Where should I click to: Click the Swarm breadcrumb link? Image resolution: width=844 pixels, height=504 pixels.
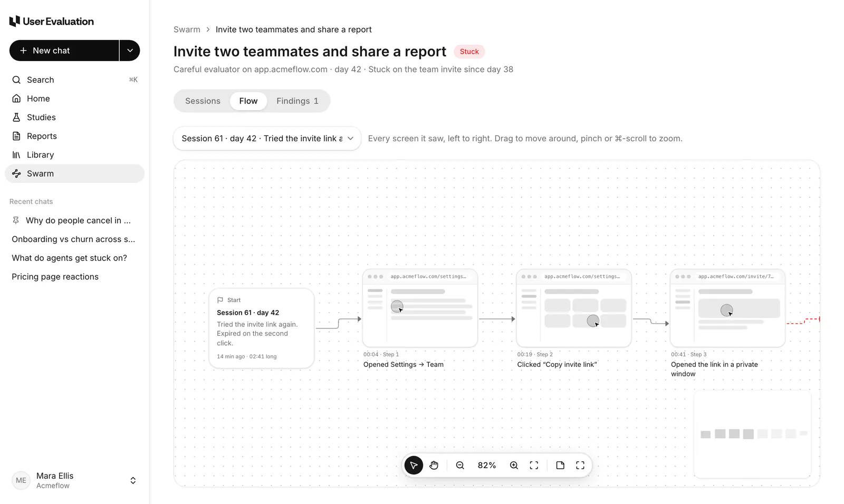click(x=187, y=30)
